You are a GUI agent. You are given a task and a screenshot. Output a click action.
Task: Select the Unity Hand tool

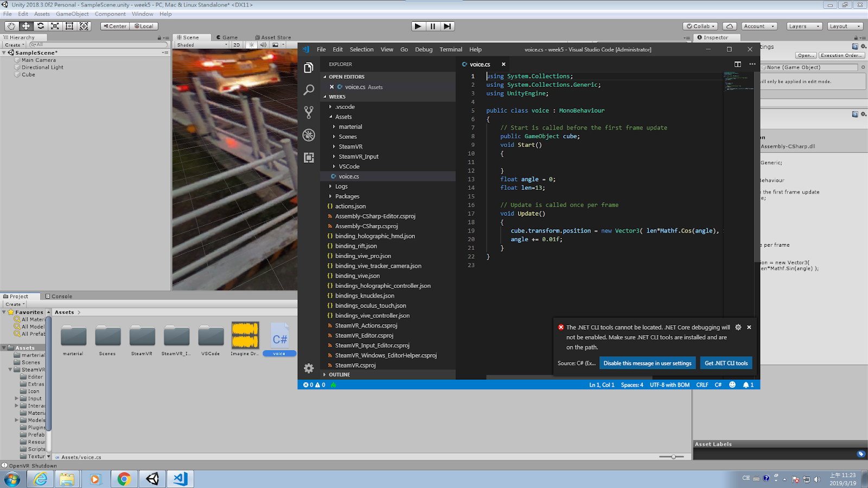pyautogui.click(x=11, y=26)
